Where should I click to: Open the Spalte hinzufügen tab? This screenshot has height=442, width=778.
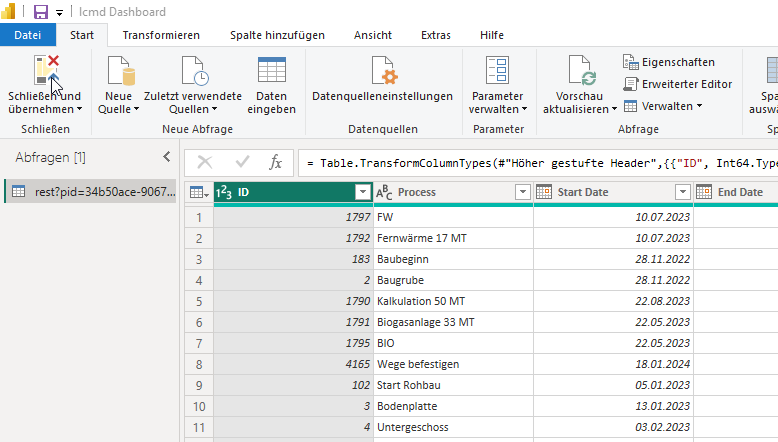pos(277,35)
